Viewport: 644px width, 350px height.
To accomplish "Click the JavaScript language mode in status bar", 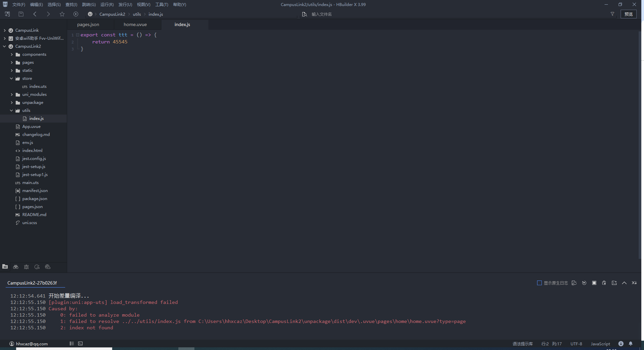I will tap(600, 344).
